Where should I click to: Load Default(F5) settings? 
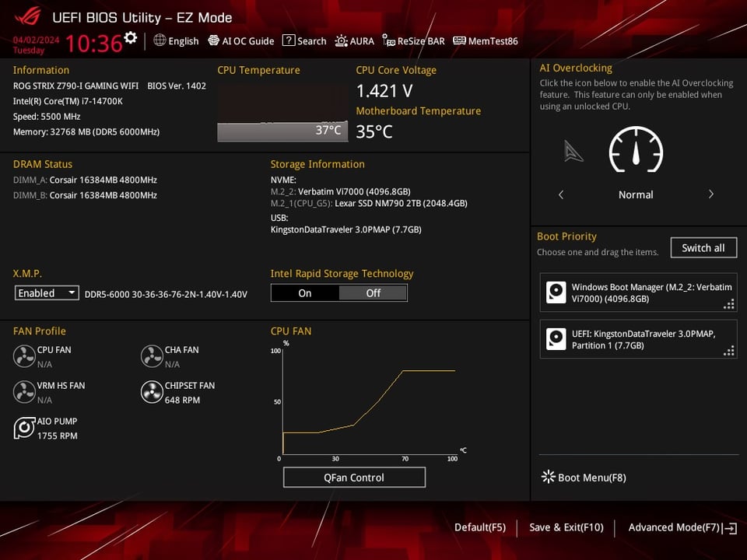[x=480, y=527]
